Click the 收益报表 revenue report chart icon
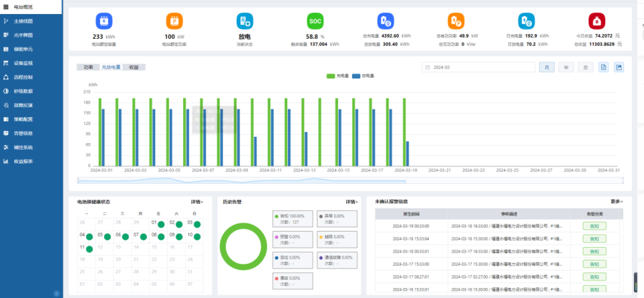The width and height of the screenshot is (644, 298). [6, 161]
